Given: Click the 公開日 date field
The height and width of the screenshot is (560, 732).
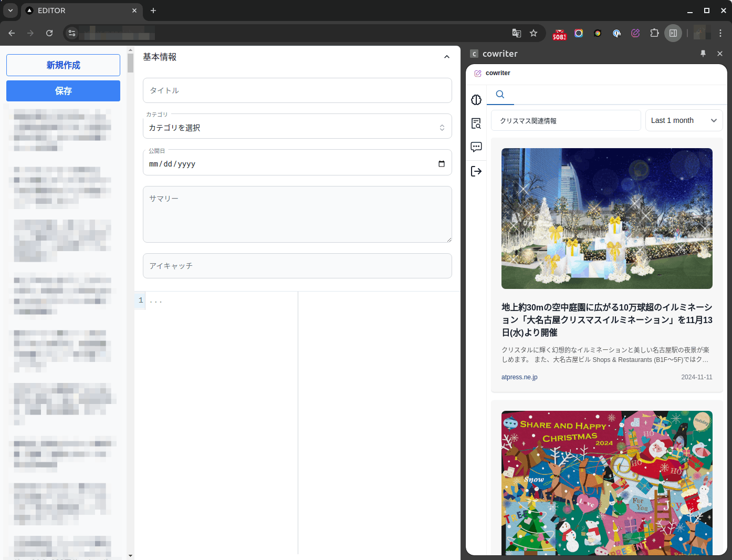Looking at the screenshot, I should point(297,163).
